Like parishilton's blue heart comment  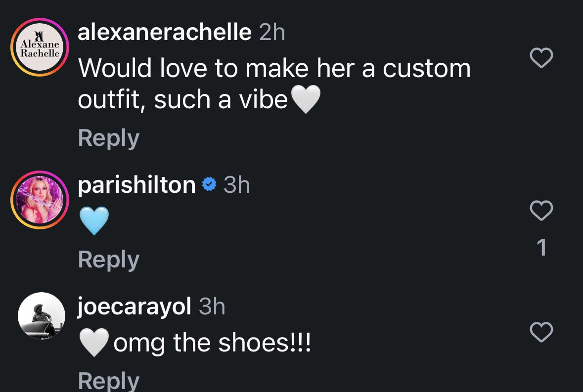[x=541, y=211]
